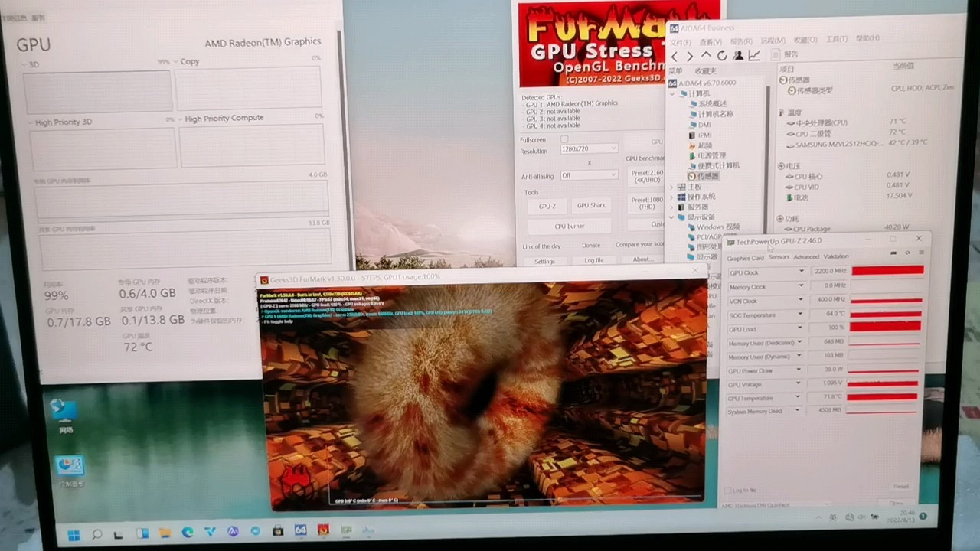The height and width of the screenshot is (551, 980).
Task: Open FurMark Log file button
Action: 594,261
